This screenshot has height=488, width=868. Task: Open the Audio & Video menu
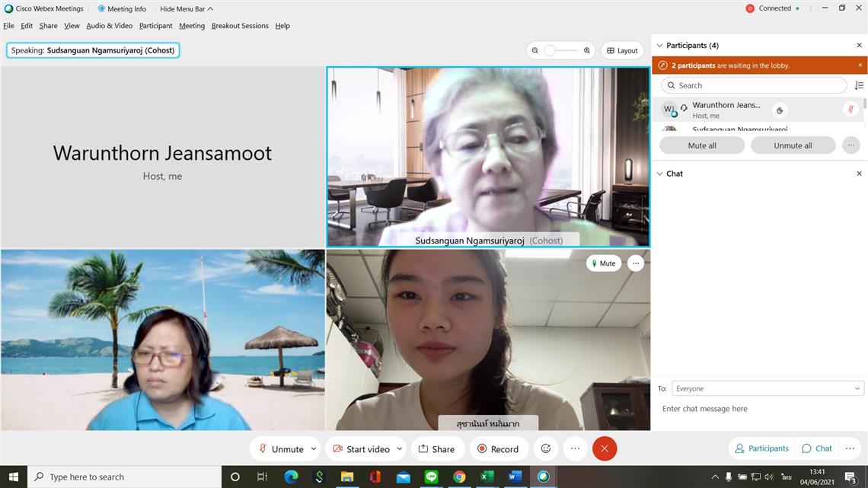tap(109, 26)
